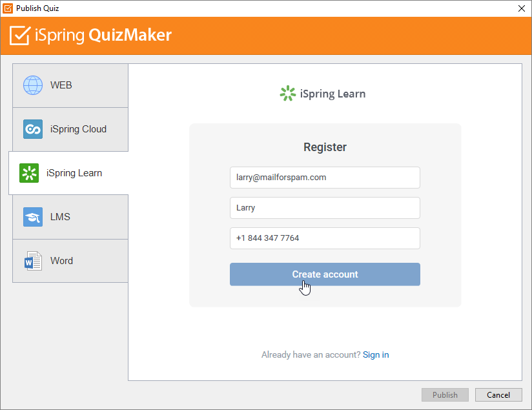This screenshot has height=410, width=532.
Task: Click the Publish button
Action: 445,395
